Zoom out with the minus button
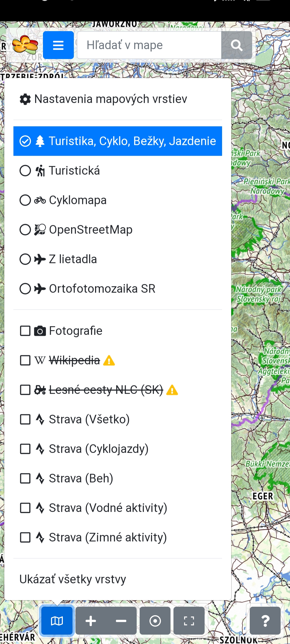290x644 pixels. tap(121, 621)
